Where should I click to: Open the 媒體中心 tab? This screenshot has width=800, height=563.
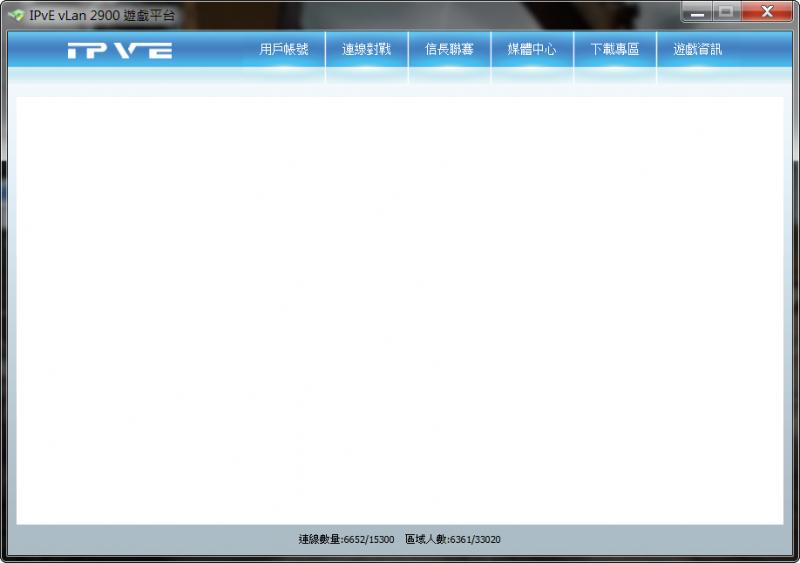(x=532, y=50)
